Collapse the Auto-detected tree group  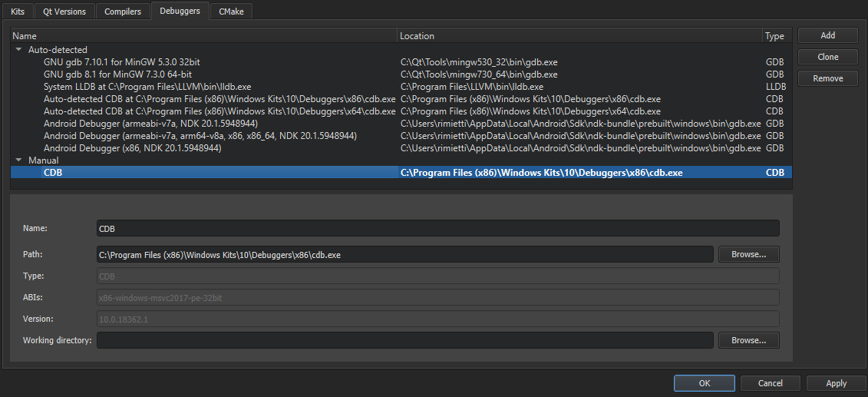coord(18,50)
